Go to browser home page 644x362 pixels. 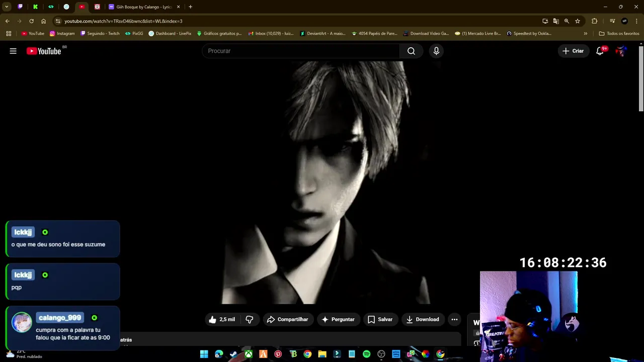[43, 21]
